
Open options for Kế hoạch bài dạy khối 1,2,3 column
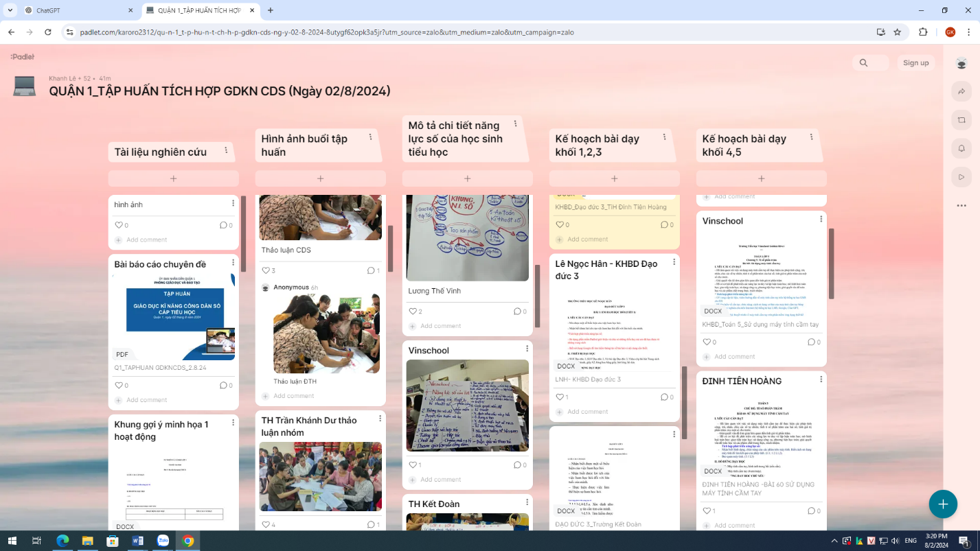664,137
